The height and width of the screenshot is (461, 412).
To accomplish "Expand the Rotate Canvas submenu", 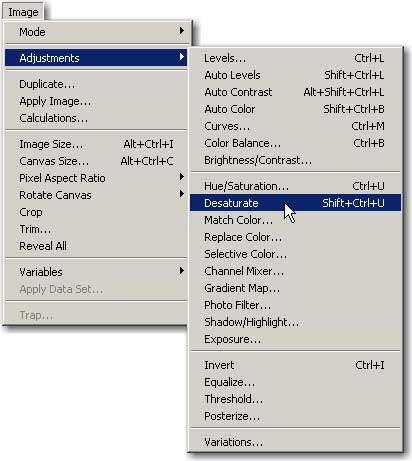I will pyautogui.click(x=96, y=195).
